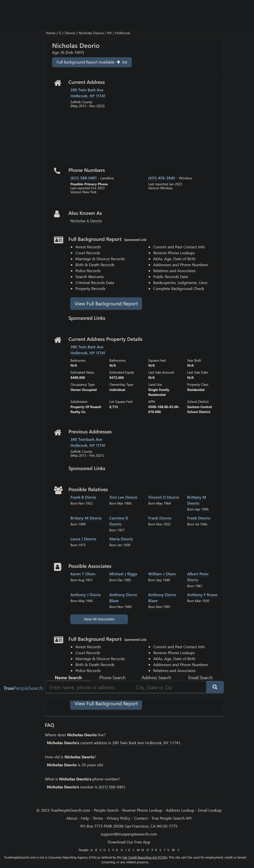Click the person icon beside Also Known As
This screenshot has height=868, width=254.
(x=57, y=214)
